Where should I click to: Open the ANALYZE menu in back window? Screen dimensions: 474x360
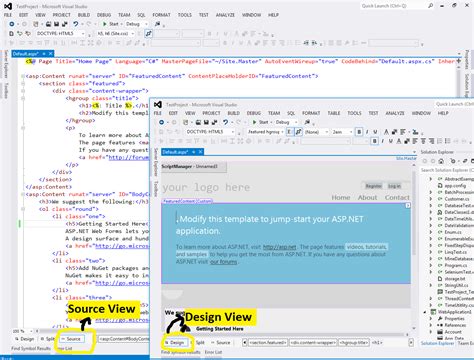225,15
